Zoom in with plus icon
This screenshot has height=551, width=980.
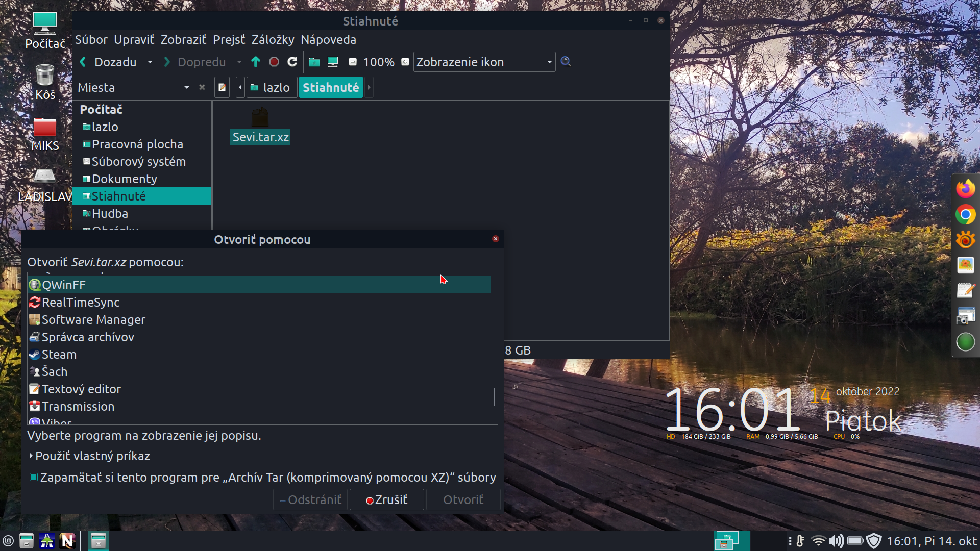coord(405,62)
